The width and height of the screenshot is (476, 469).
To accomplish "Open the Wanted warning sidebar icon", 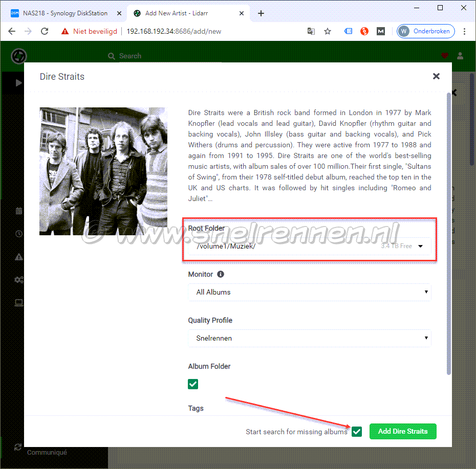I will (19, 257).
